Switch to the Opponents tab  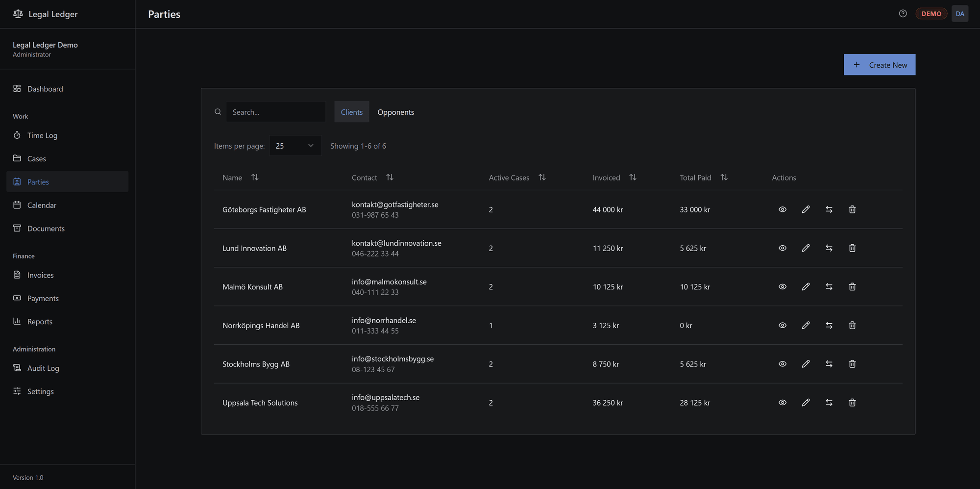coord(395,112)
